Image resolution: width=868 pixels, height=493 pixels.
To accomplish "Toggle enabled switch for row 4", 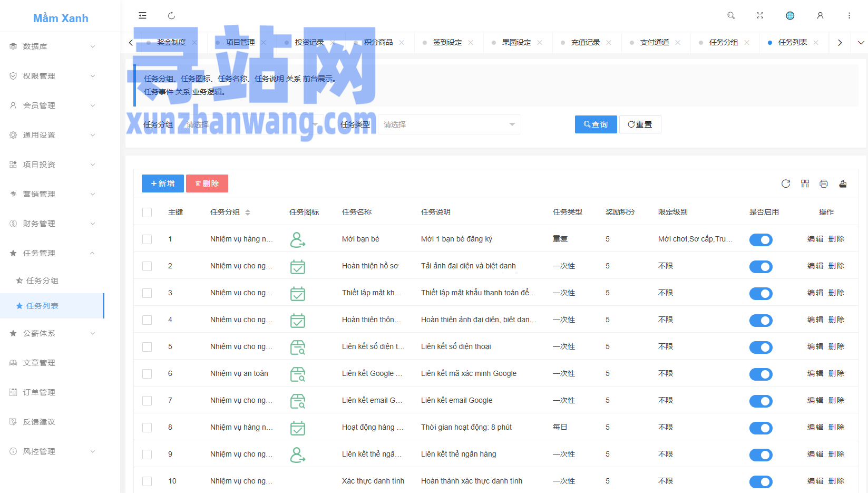I will click(x=760, y=321).
